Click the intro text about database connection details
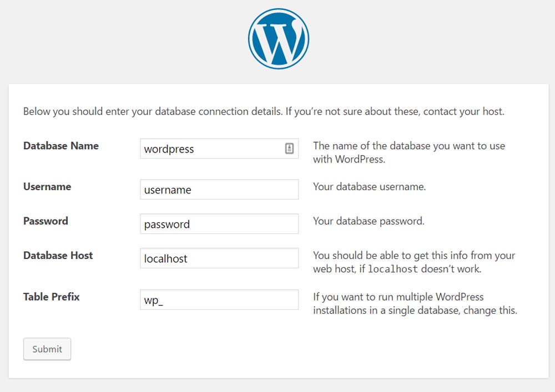Viewport: 555px width, 392px height. pos(264,111)
